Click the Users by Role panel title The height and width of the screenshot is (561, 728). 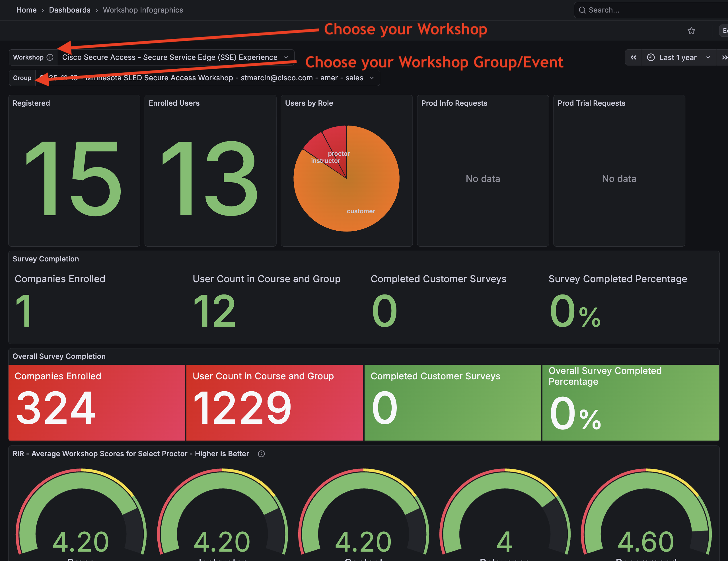[309, 103]
